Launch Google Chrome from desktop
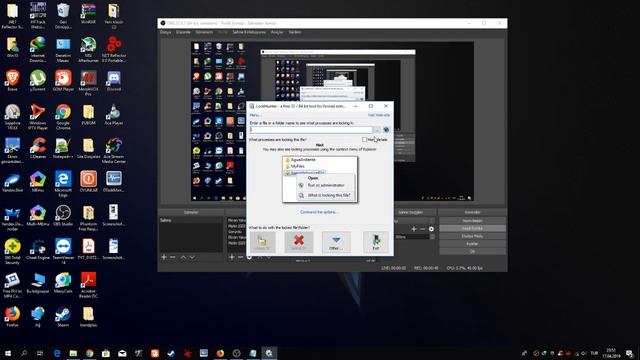The image size is (640, 360). coord(63,116)
